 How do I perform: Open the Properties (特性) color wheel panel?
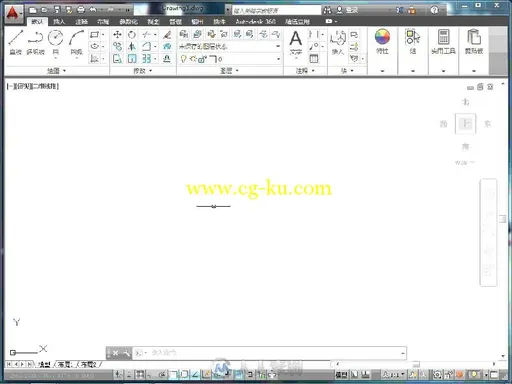(382, 41)
